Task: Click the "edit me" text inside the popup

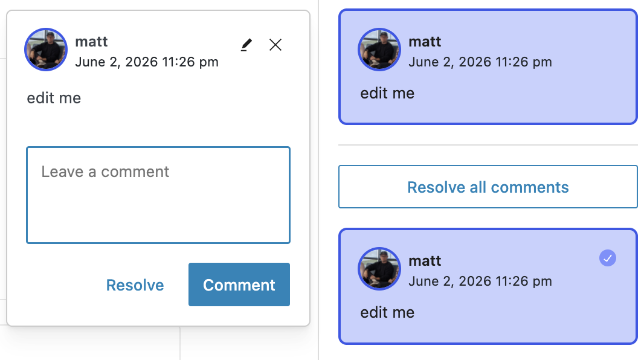Action: 54,98
